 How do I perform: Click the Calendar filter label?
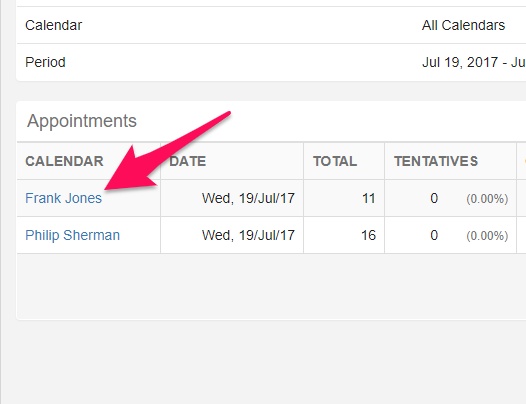[53, 25]
